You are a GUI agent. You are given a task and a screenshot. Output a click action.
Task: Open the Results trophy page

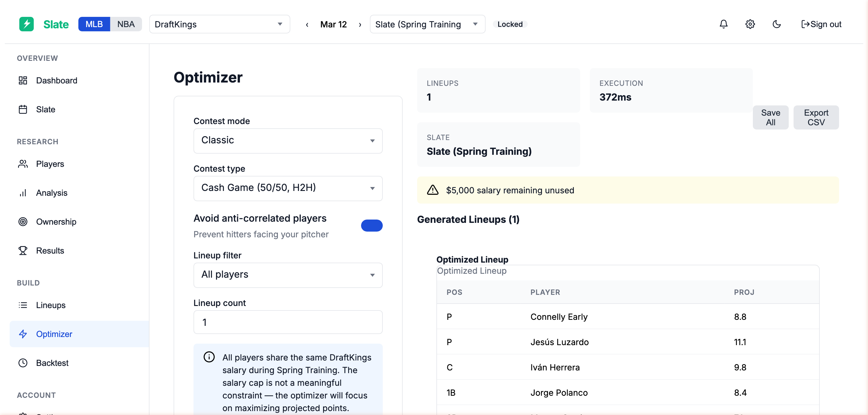[50, 250]
